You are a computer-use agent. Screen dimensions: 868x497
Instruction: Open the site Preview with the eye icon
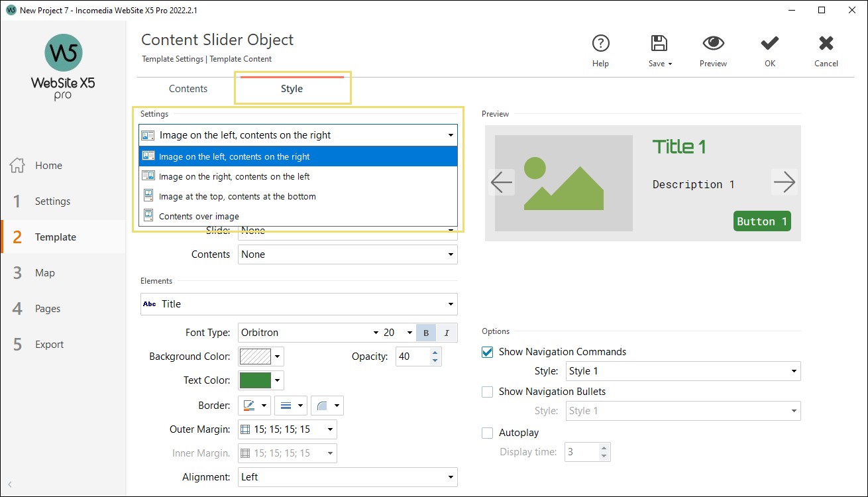pos(713,44)
